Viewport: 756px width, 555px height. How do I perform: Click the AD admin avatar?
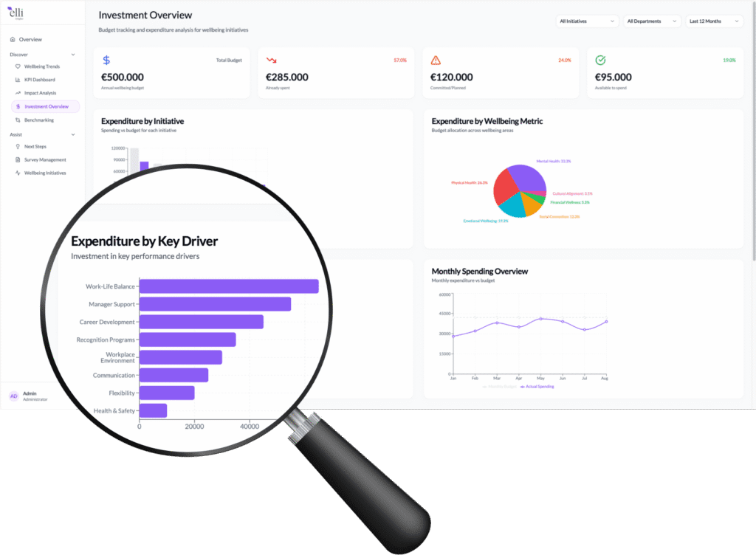pos(13,396)
